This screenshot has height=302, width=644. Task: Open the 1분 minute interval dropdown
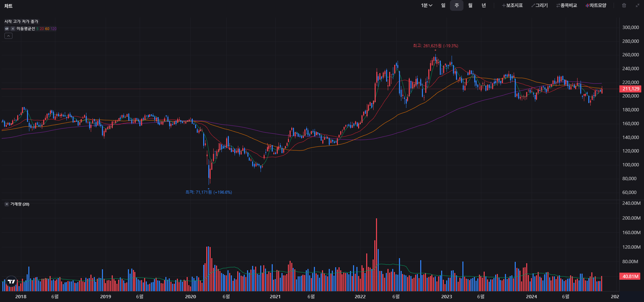[427, 5]
